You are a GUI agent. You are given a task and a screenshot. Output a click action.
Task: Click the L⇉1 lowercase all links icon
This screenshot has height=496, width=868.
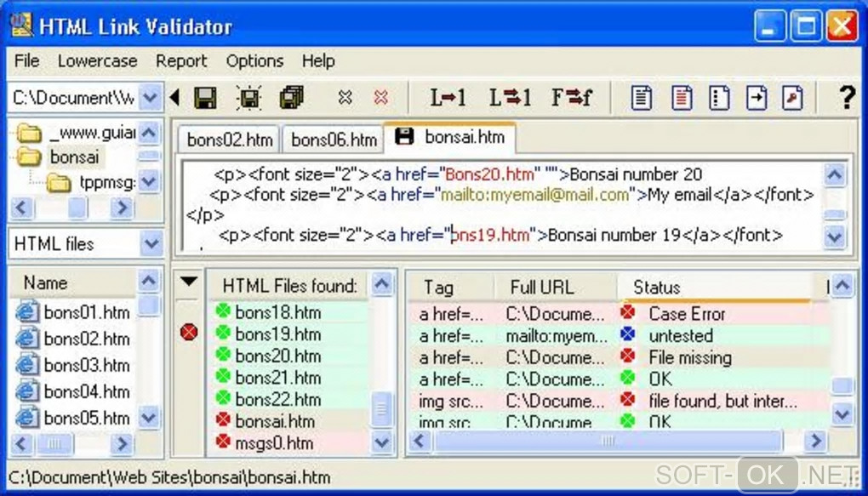510,98
